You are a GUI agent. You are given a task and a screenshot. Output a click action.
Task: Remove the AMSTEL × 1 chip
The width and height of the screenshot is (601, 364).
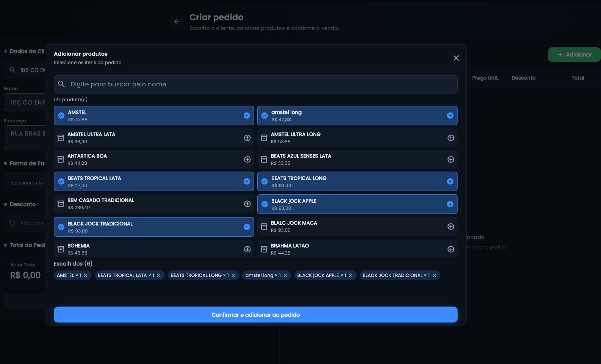[x=86, y=275]
